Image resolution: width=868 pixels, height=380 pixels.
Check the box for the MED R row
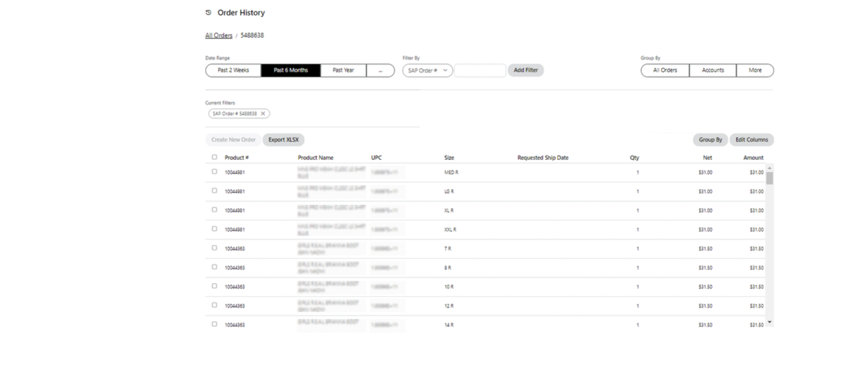pos(214,171)
